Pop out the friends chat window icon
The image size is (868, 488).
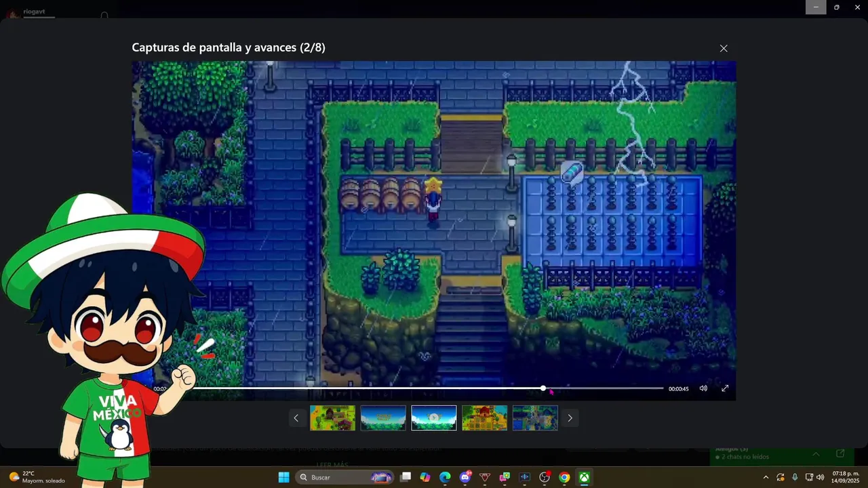(x=840, y=453)
